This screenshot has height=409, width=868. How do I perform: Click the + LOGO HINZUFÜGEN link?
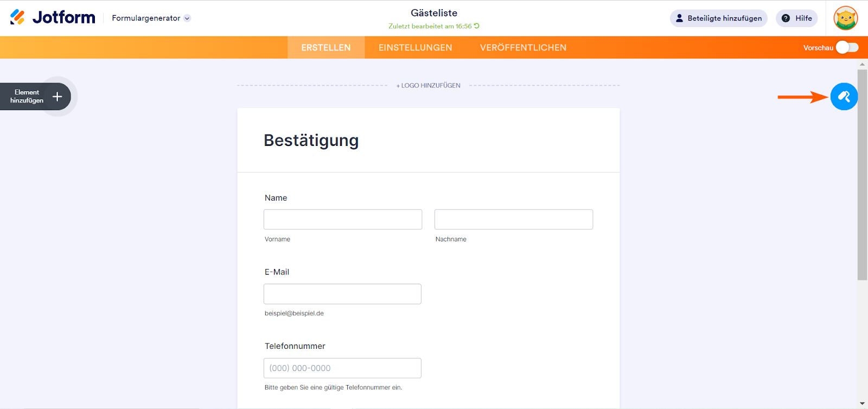tap(429, 86)
